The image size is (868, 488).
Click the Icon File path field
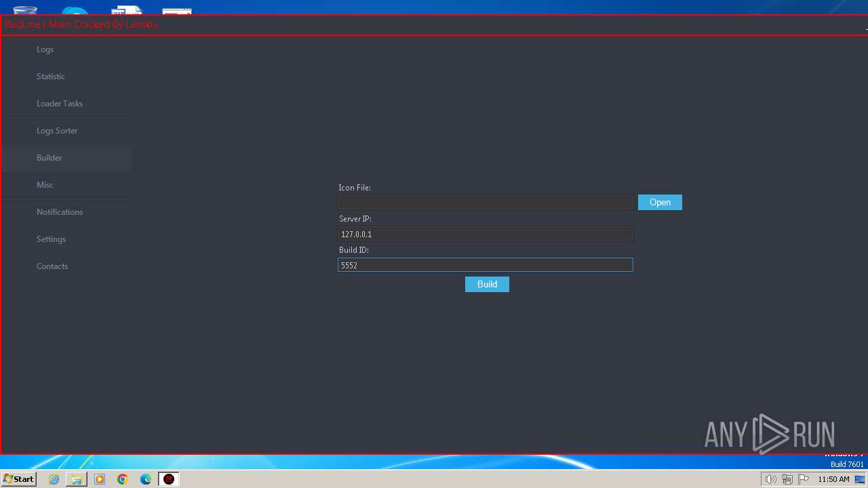pos(486,203)
